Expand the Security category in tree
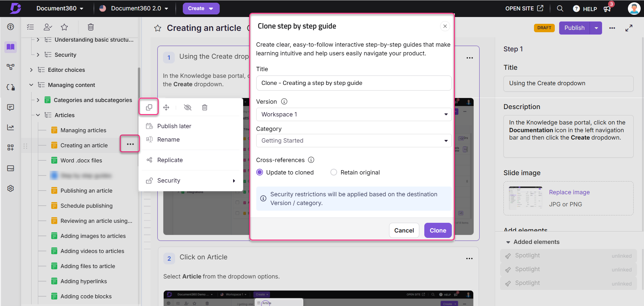 point(38,55)
